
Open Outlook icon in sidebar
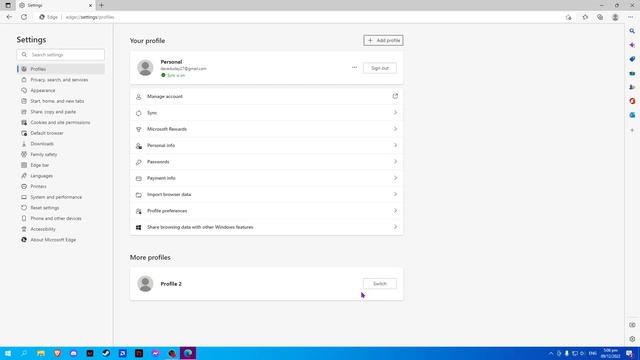click(x=632, y=115)
